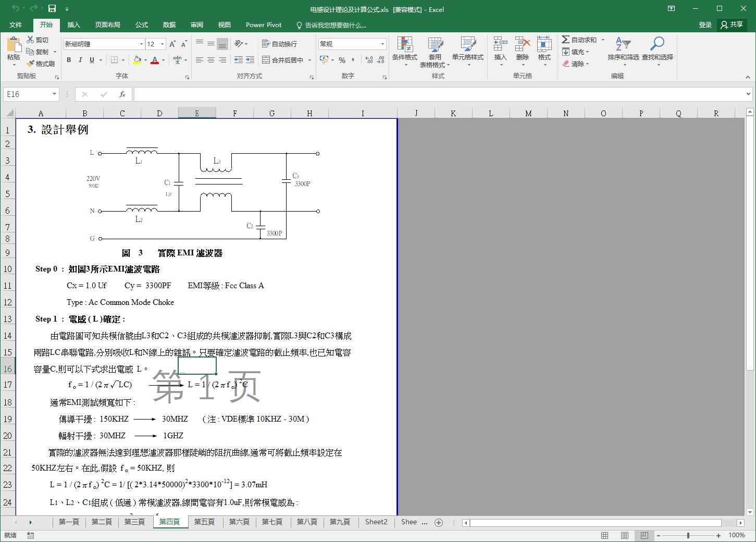This screenshot has height=542, width=756.
Task: Click the Find and Select magnifier icon
Action: (x=657, y=45)
